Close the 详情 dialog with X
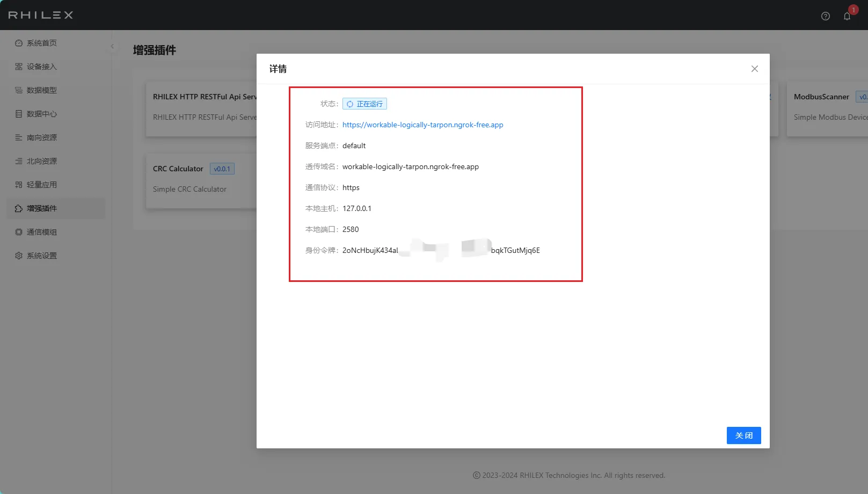 point(755,69)
